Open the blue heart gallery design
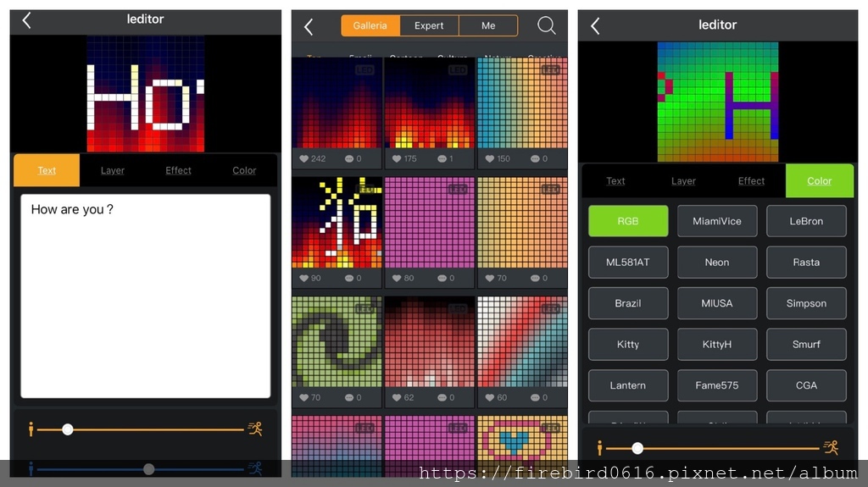 coord(522,446)
